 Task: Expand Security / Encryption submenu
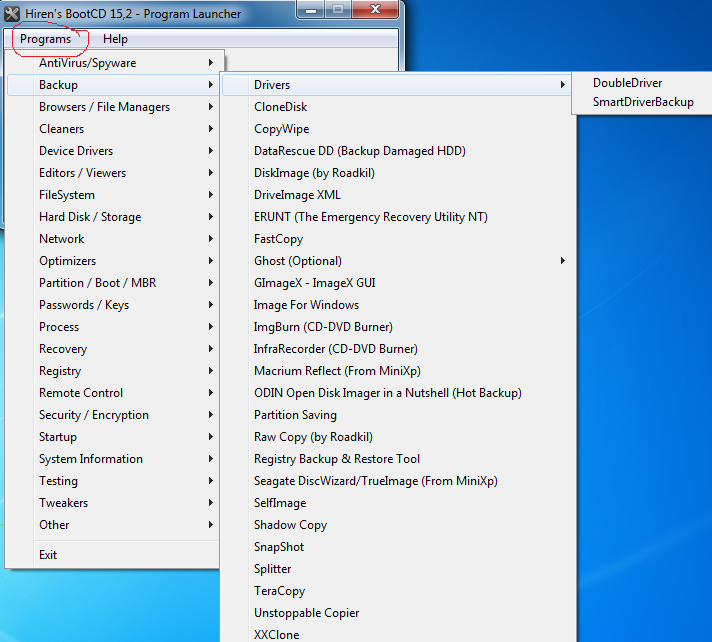point(114,415)
